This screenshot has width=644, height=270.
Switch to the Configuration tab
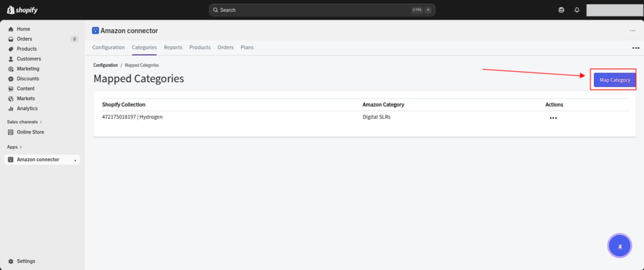point(109,47)
